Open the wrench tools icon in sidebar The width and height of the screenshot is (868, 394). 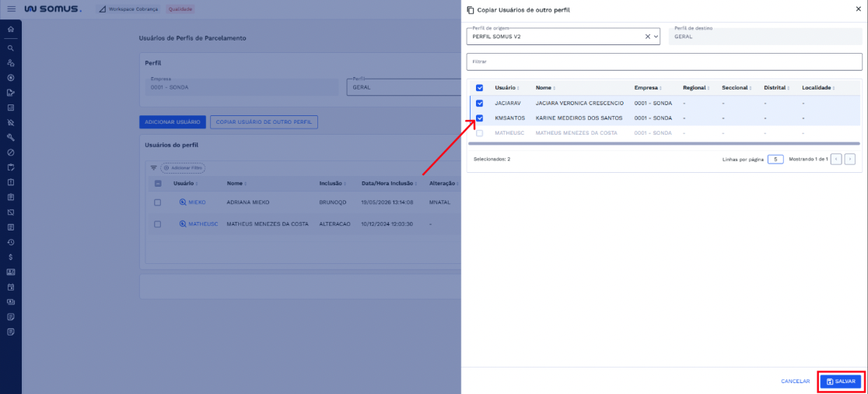point(11,137)
